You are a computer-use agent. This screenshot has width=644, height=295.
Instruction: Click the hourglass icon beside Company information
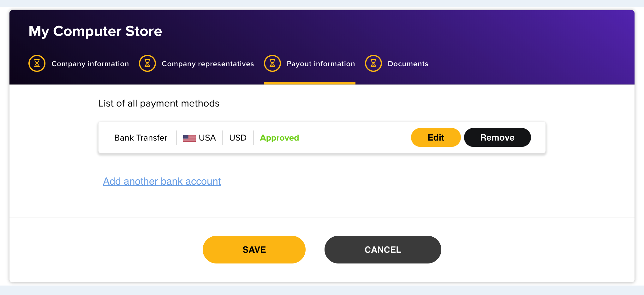point(37,63)
